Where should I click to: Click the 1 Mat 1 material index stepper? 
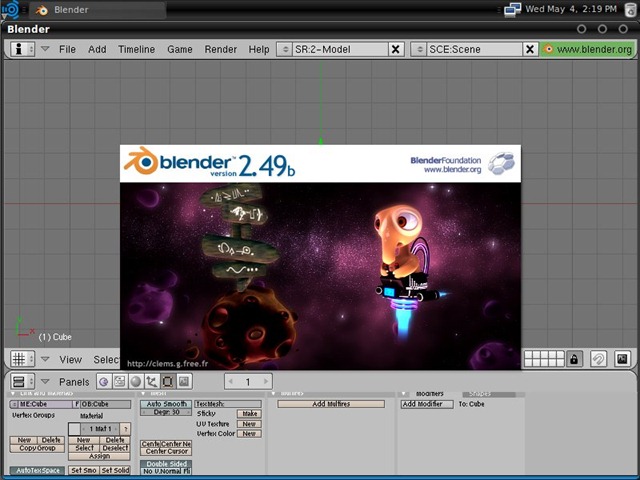pos(100,429)
